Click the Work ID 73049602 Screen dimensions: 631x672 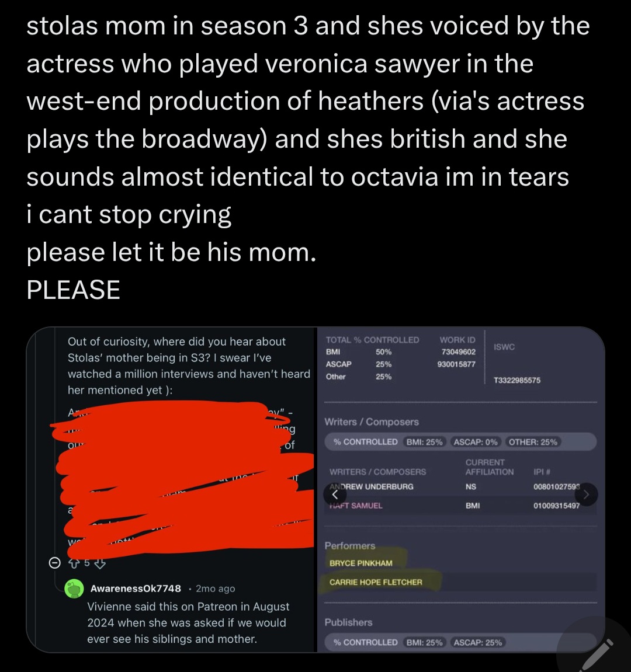pyautogui.click(x=459, y=352)
